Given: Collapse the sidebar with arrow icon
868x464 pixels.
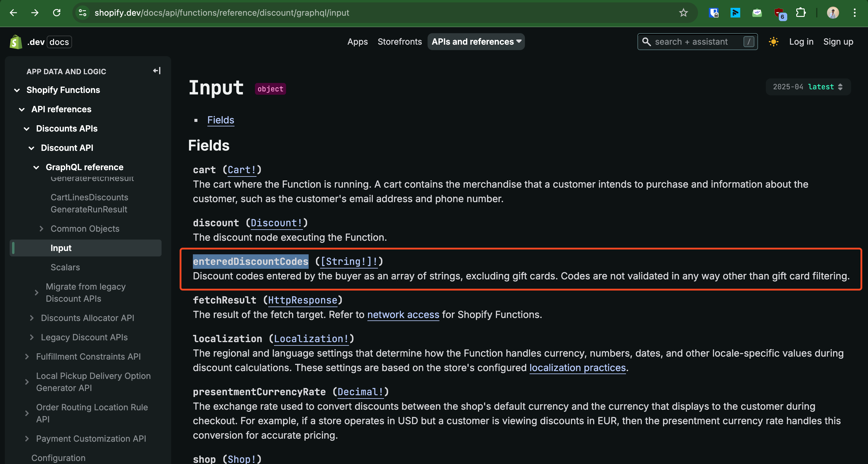Looking at the screenshot, I should point(157,71).
